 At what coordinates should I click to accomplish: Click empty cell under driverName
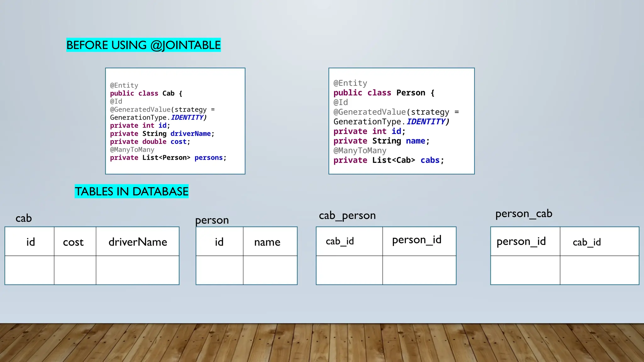point(137,270)
